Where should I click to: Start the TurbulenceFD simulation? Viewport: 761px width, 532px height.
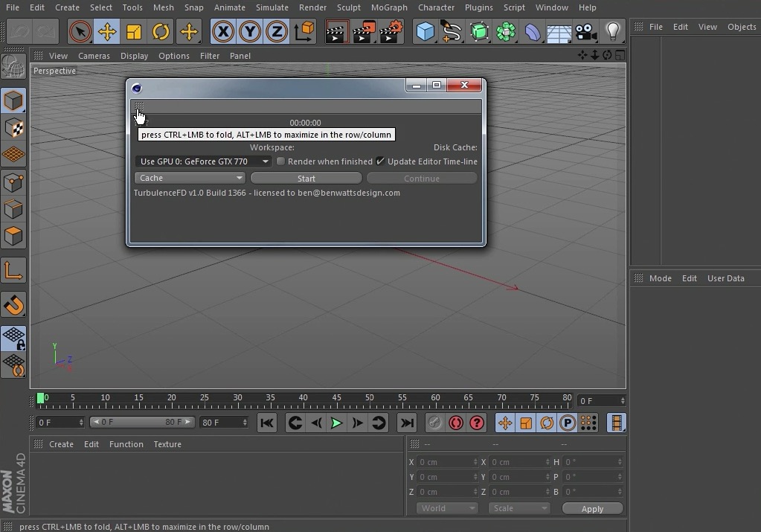tap(306, 179)
